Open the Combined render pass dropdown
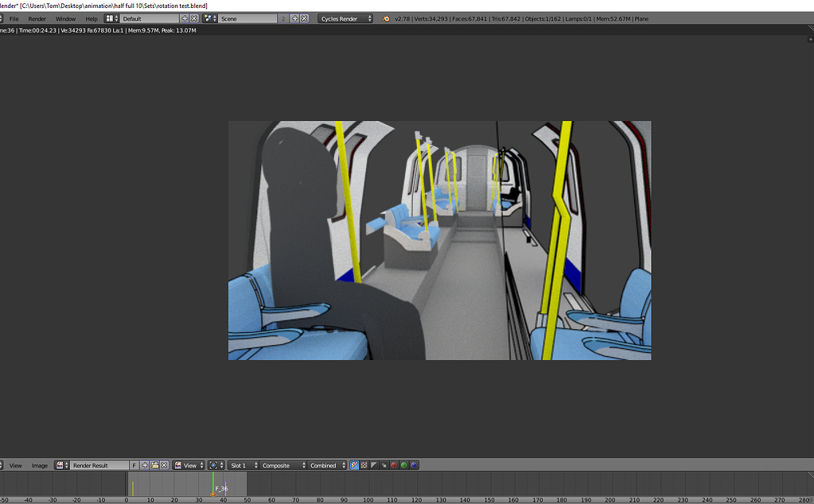 click(327, 466)
